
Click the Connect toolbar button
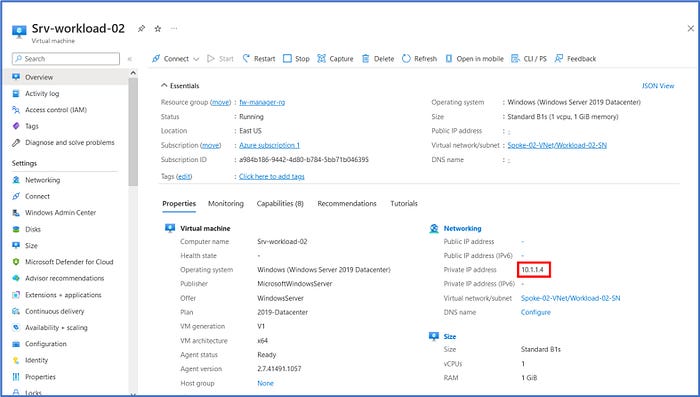point(171,59)
